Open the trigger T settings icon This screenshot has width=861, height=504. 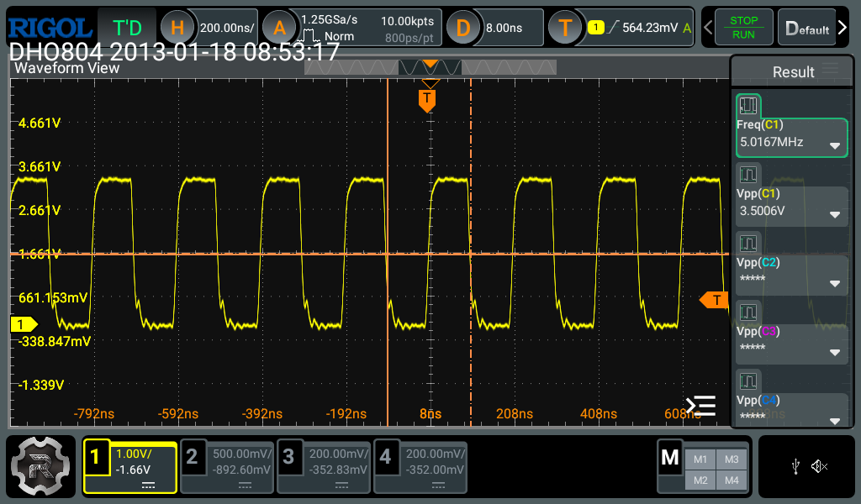point(565,28)
